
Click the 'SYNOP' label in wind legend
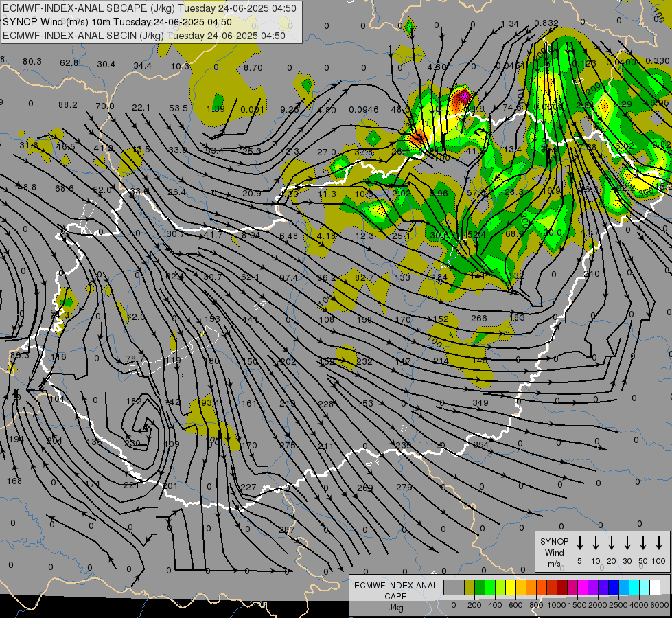[x=554, y=542]
